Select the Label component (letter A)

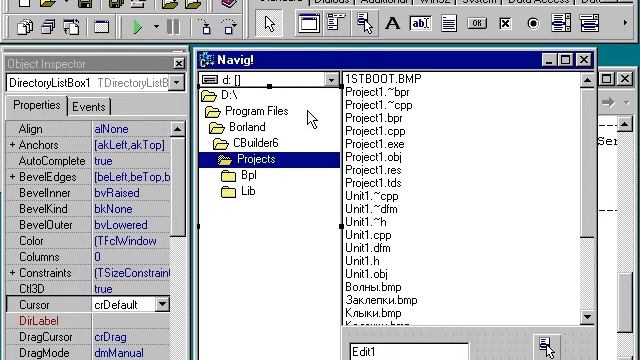click(x=392, y=24)
